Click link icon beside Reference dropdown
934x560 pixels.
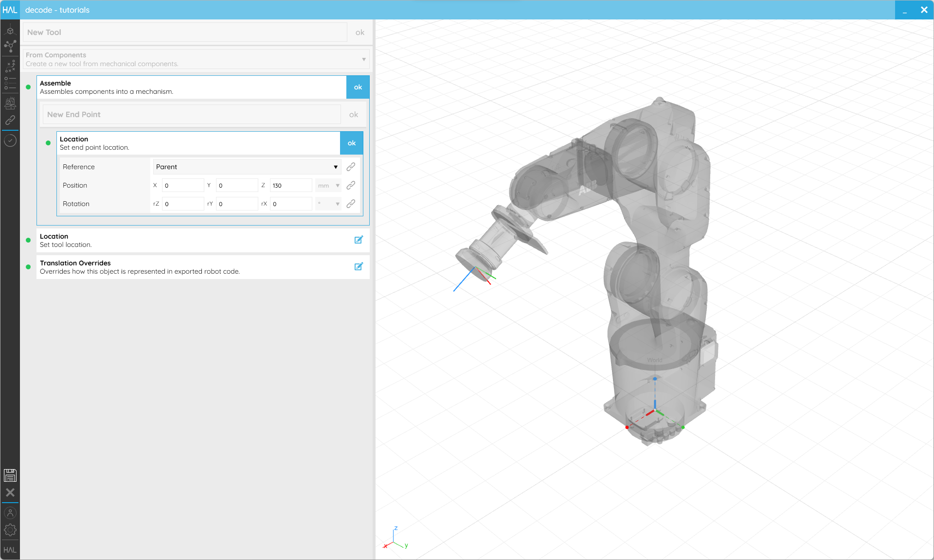tap(351, 167)
